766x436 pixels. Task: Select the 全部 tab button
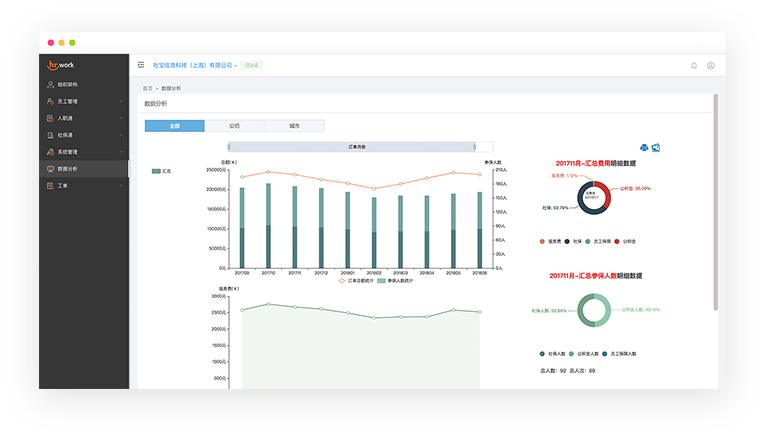[x=174, y=126]
